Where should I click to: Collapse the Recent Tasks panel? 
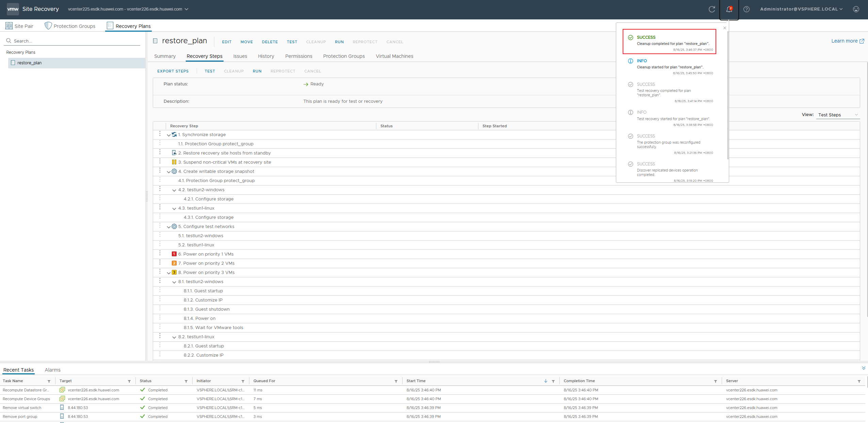pyautogui.click(x=864, y=368)
